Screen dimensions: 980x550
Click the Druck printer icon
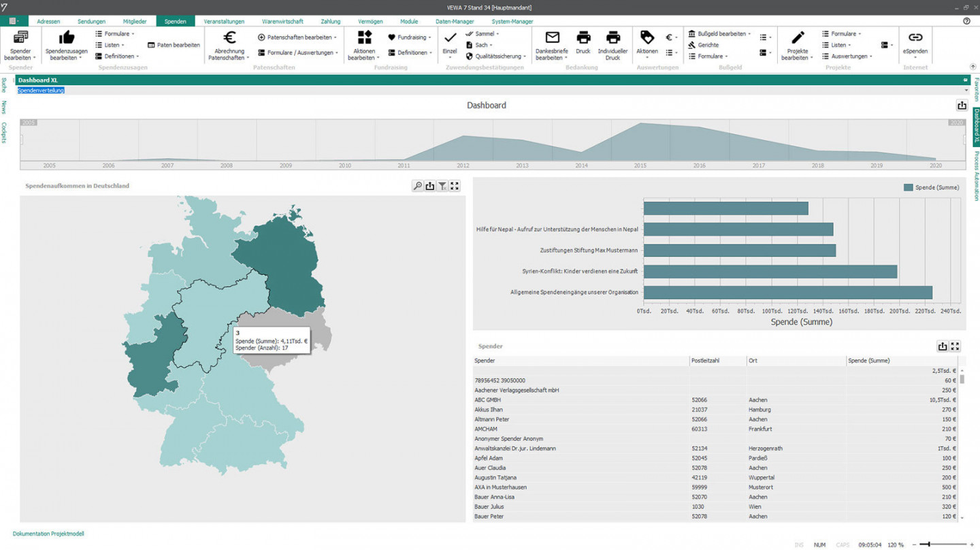pyautogui.click(x=583, y=37)
